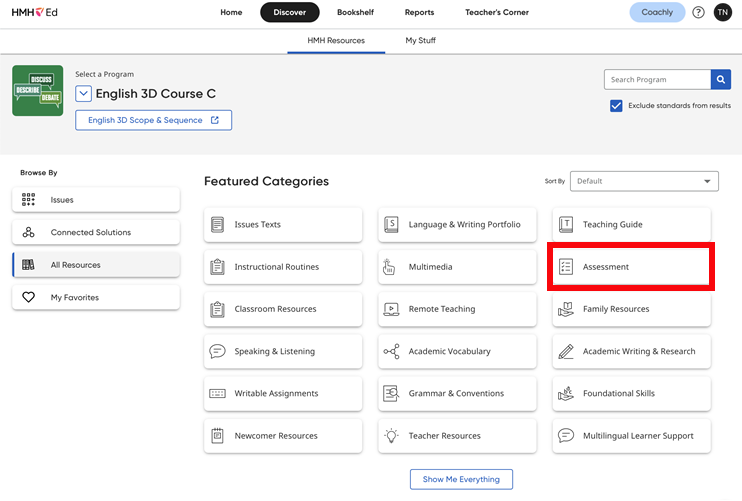This screenshot has height=501, width=742.
Task: Click the Assessment checklist icon
Action: (x=565, y=267)
